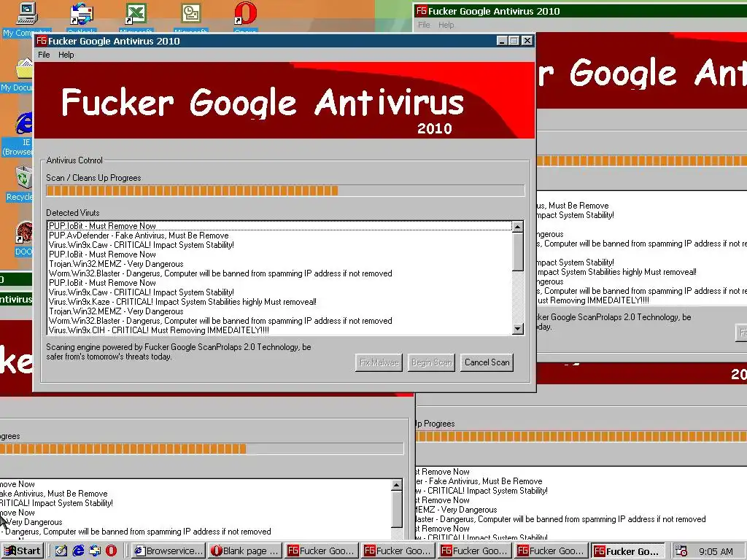Click the progress bar in the top-right background window
747x560 pixels.
[642, 161]
